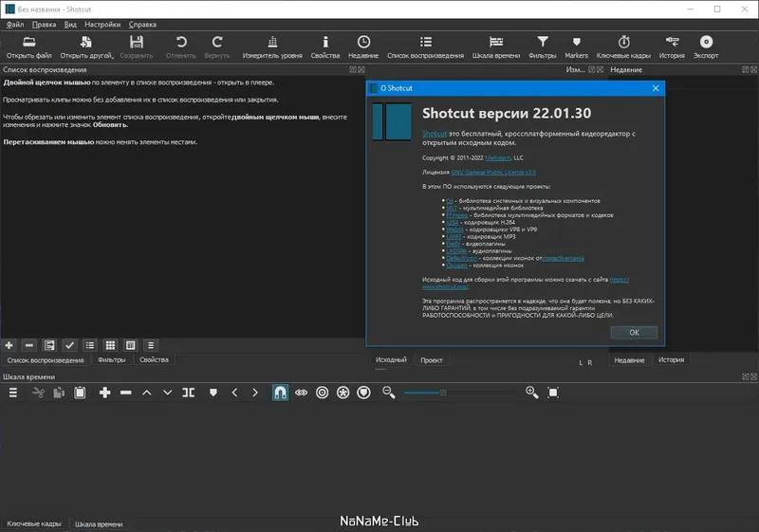
Task: Click the paste icon on timeline toolbar
Action: [80, 393]
